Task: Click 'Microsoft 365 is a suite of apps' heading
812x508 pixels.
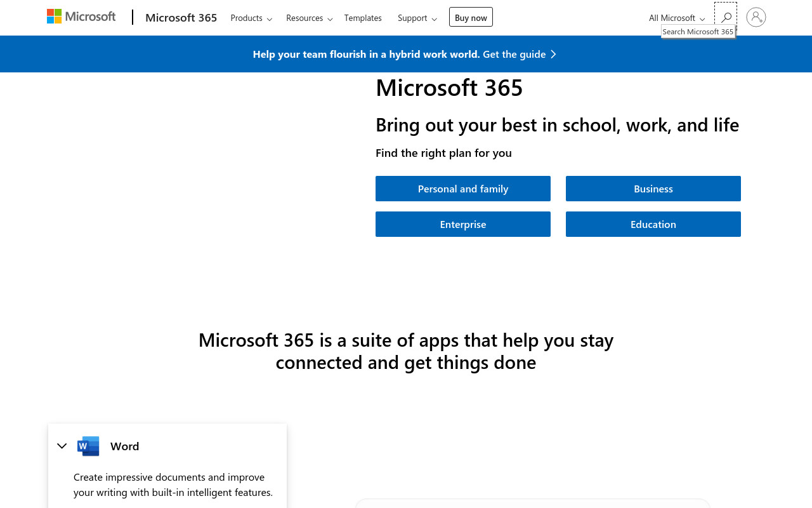Action: pos(406,351)
